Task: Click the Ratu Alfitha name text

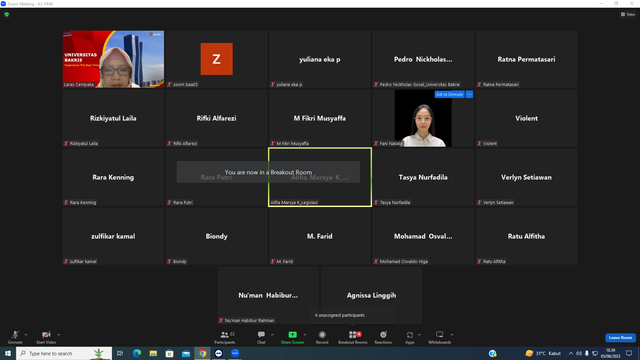Action: [x=526, y=236]
